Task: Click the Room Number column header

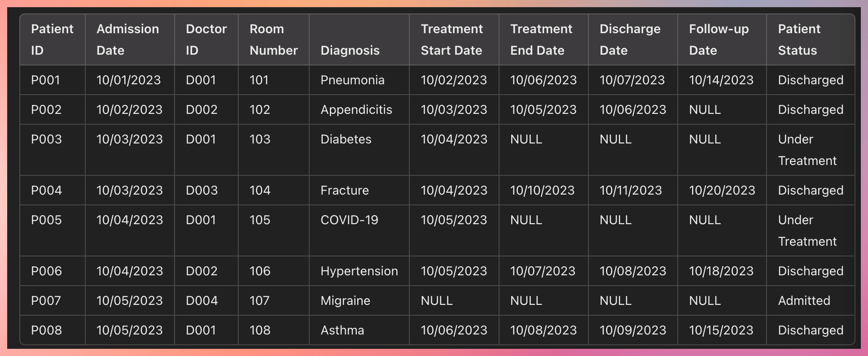Action: 273,39
